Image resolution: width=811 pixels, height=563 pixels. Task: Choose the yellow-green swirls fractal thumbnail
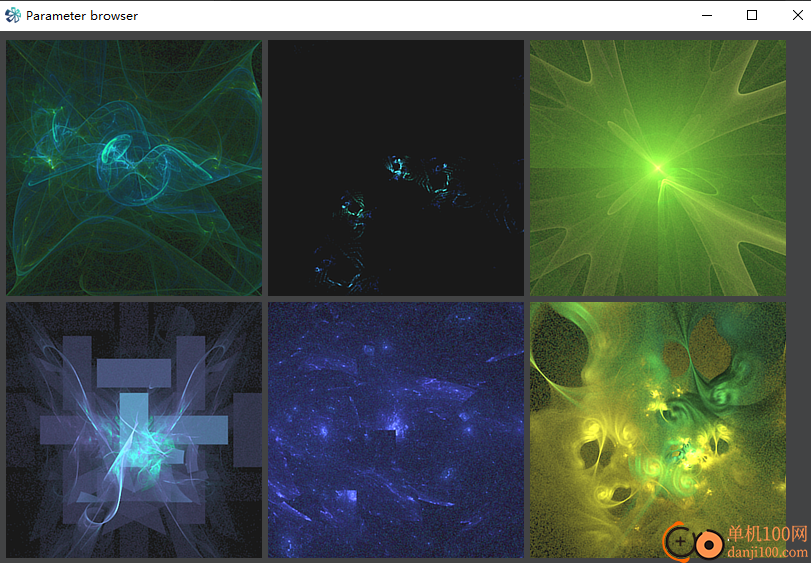tap(658, 430)
